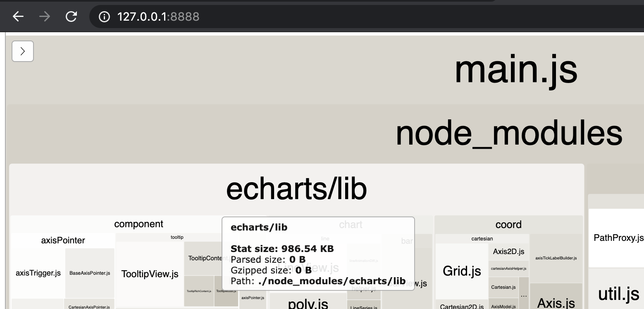
Task: Click the TooltipView.js treemap block
Action: point(150,273)
